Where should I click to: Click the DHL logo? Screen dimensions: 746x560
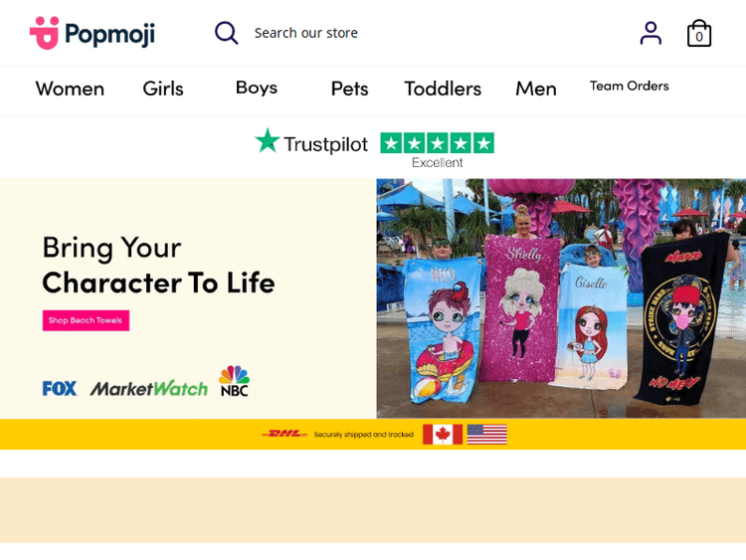(x=284, y=434)
